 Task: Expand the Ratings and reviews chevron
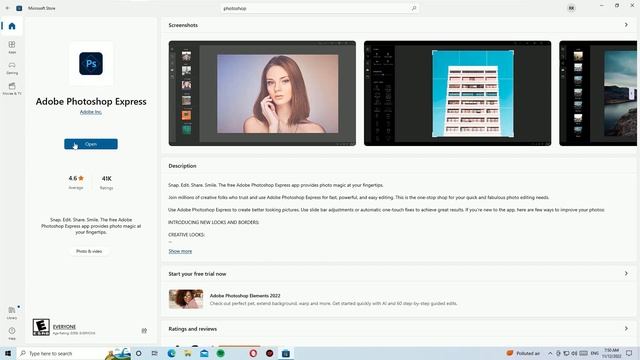pyautogui.click(x=626, y=329)
